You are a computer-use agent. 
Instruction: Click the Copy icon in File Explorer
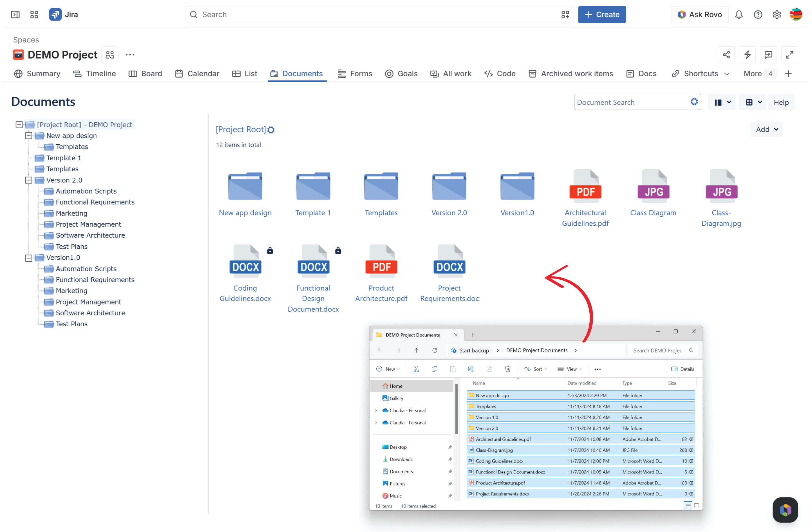pyautogui.click(x=434, y=369)
